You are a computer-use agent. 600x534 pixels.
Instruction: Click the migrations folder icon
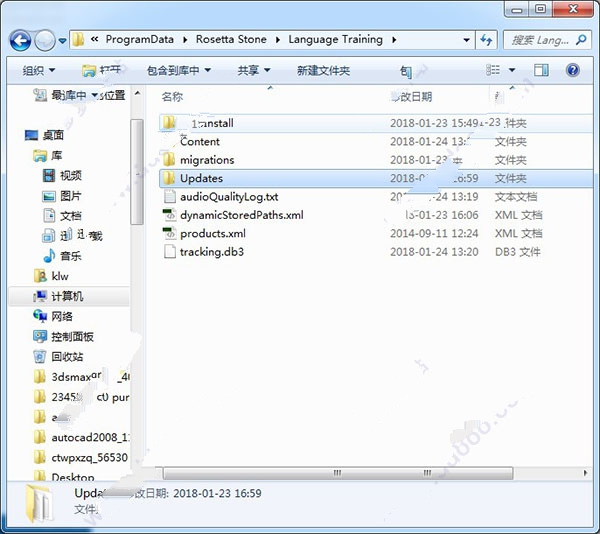169,160
